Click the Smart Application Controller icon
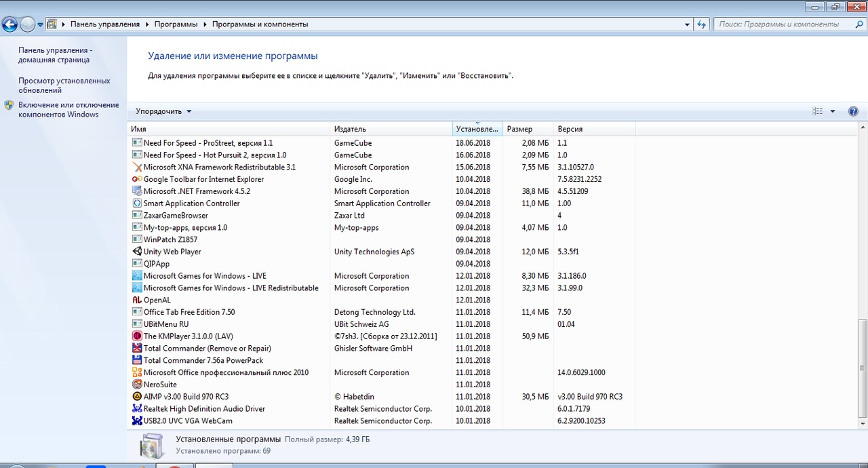The width and height of the screenshot is (868, 468). point(137,203)
